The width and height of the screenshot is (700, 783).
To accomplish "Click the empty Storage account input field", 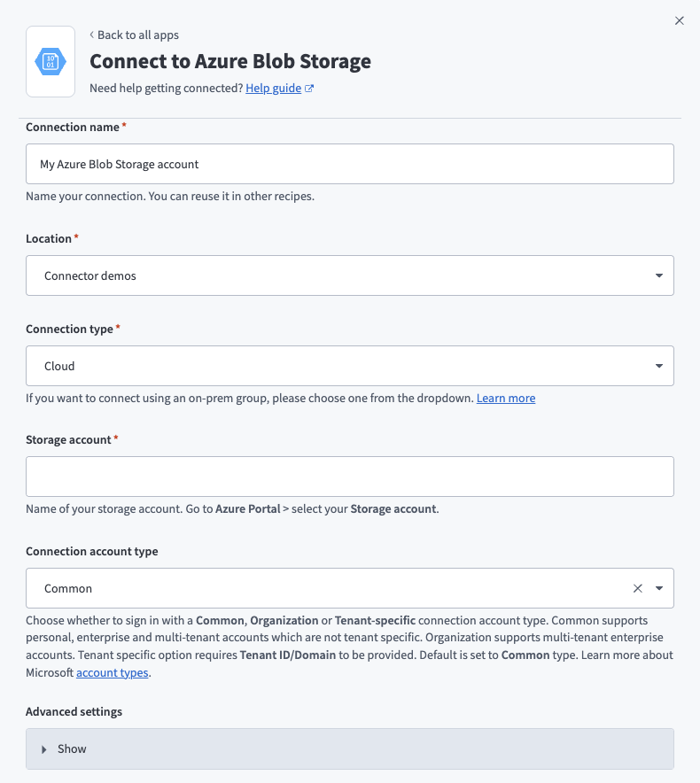I will (x=350, y=476).
